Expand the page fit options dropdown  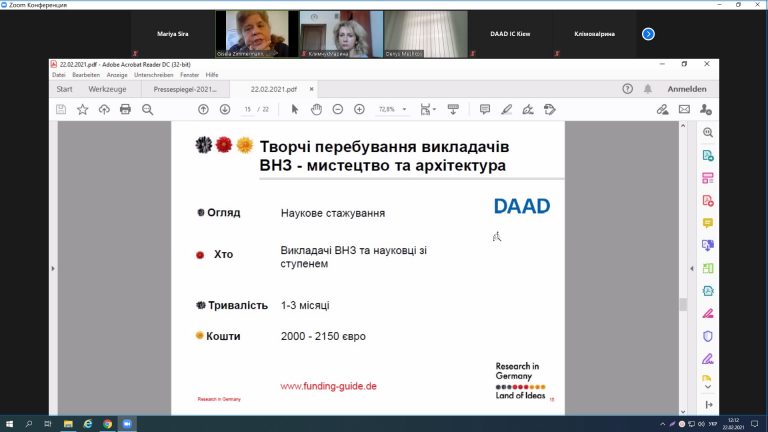point(429,109)
